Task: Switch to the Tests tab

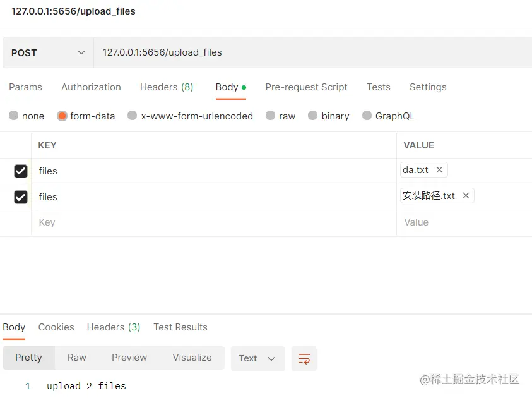Action: click(378, 87)
